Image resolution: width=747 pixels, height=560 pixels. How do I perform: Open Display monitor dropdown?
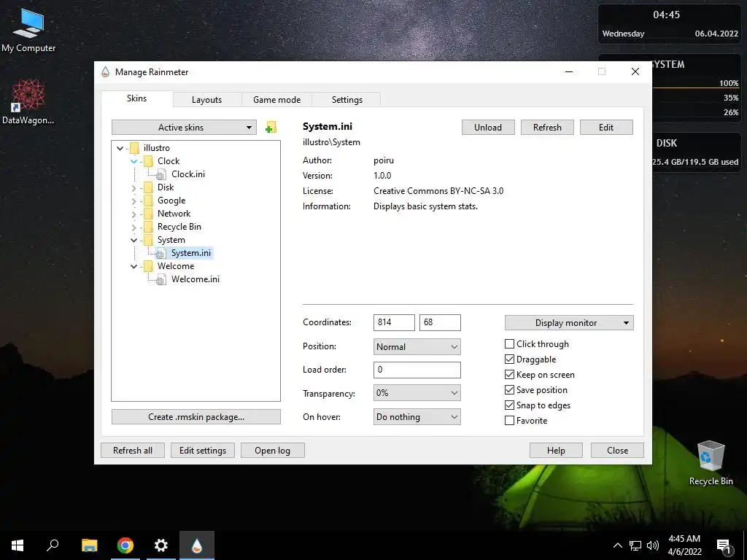coord(569,322)
